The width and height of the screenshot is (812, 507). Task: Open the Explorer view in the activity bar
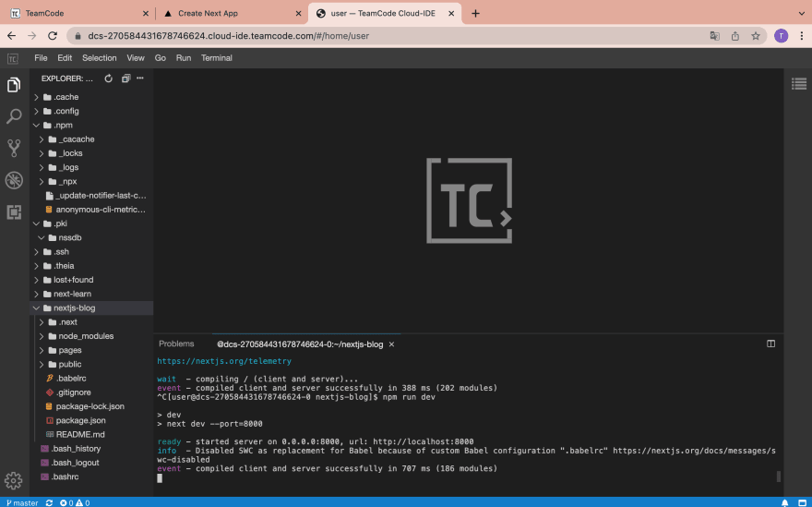click(14, 85)
